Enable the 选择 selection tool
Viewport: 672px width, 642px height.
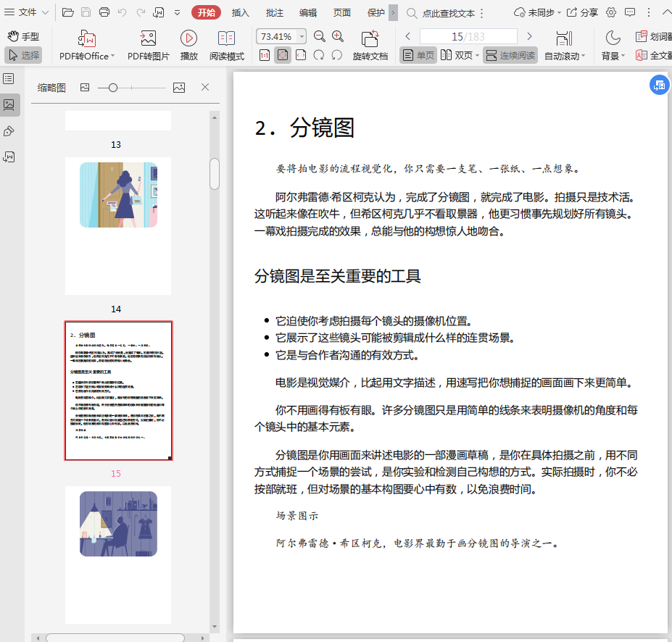click(23, 55)
